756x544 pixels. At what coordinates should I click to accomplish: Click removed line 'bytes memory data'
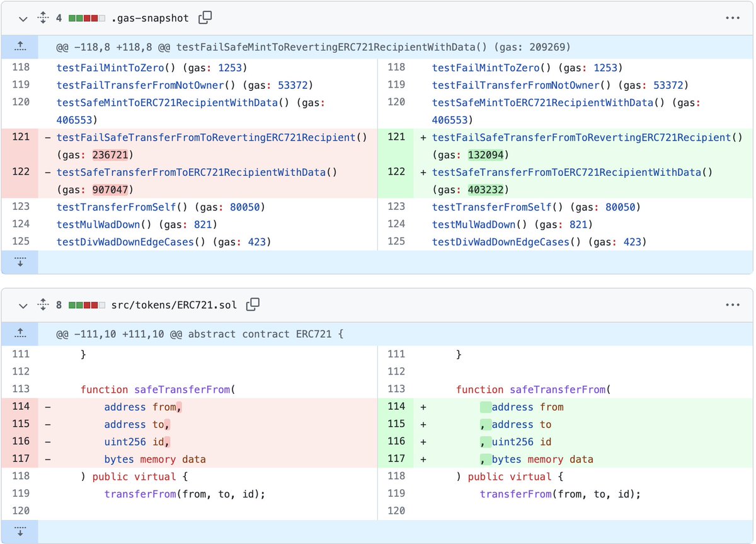[155, 460]
